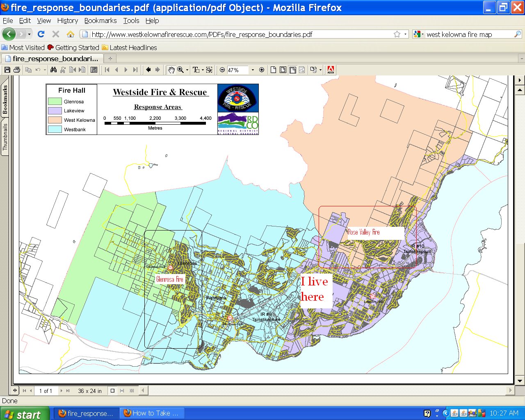Bookmark this page with the star

397,34
